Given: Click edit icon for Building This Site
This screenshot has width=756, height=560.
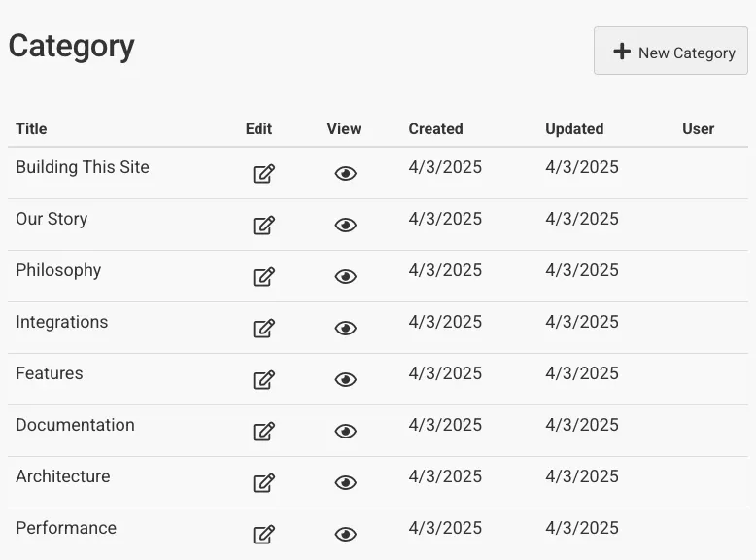Looking at the screenshot, I should (x=263, y=174).
